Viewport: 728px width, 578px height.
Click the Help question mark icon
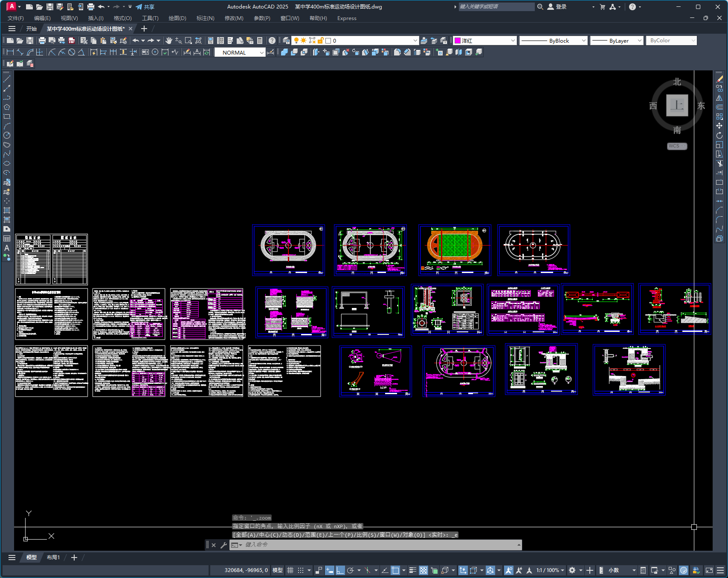272,41
